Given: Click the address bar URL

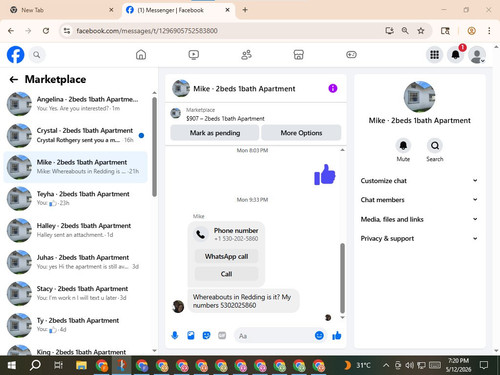Looking at the screenshot, I should coord(147,31).
